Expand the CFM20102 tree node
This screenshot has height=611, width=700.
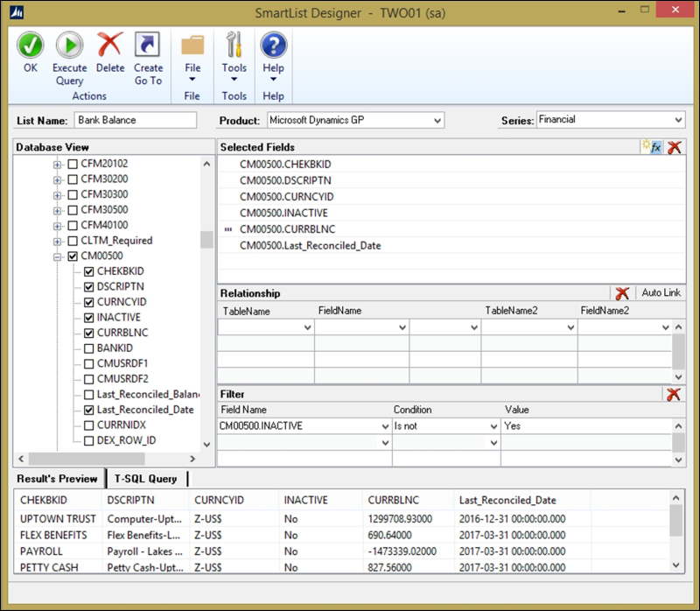pos(57,165)
